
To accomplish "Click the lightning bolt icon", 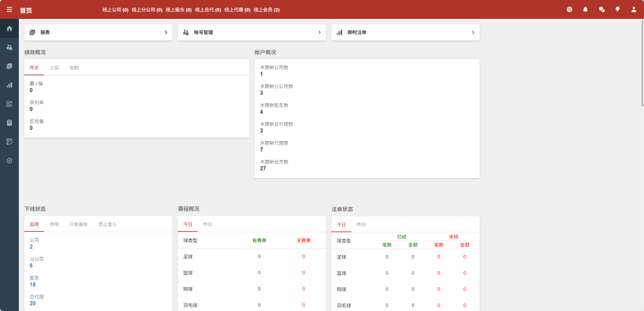I will tap(618, 9).
